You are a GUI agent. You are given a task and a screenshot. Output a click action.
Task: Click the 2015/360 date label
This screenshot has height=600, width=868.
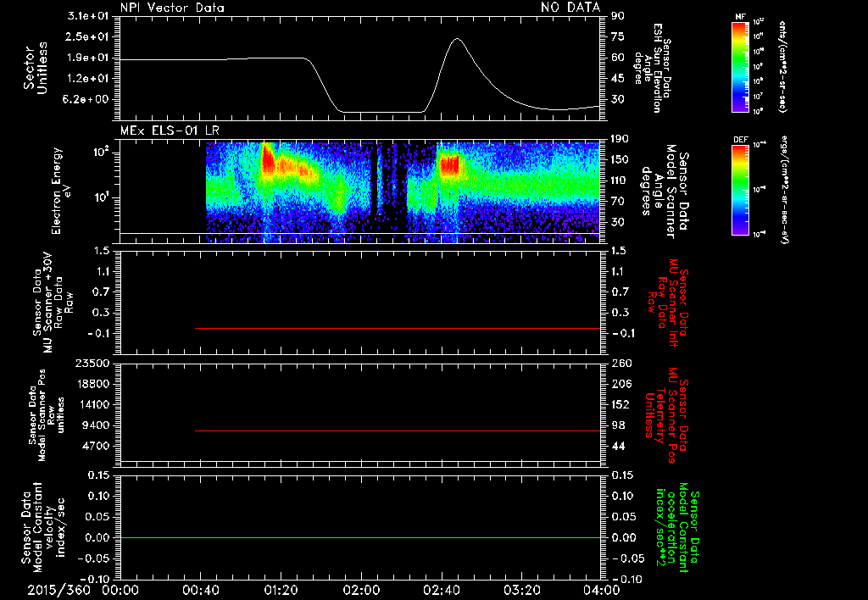click(x=58, y=590)
